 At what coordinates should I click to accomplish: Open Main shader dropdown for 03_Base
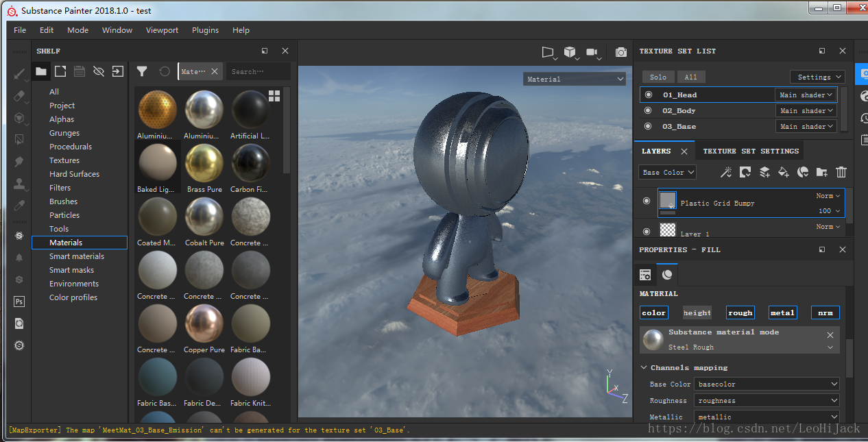click(x=806, y=126)
